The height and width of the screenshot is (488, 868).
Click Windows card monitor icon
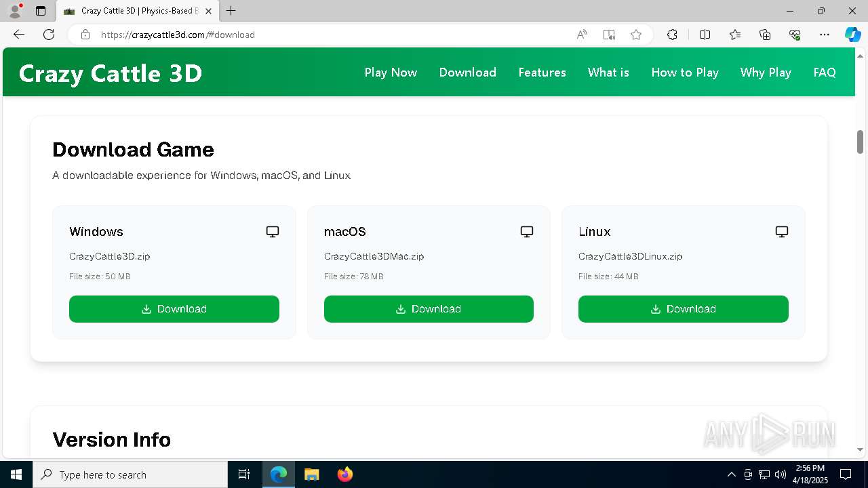[273, 232]
